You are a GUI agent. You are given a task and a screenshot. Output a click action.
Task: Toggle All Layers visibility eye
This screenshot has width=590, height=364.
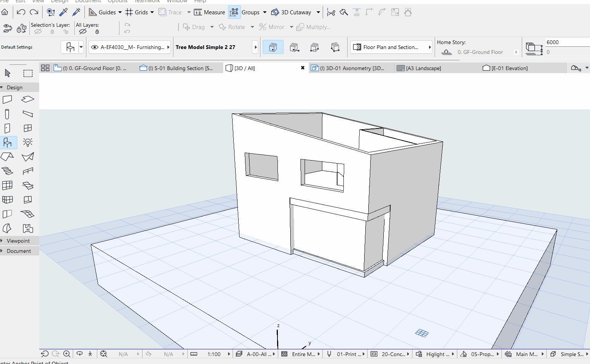pyautogui.click(x=83, y=32)
